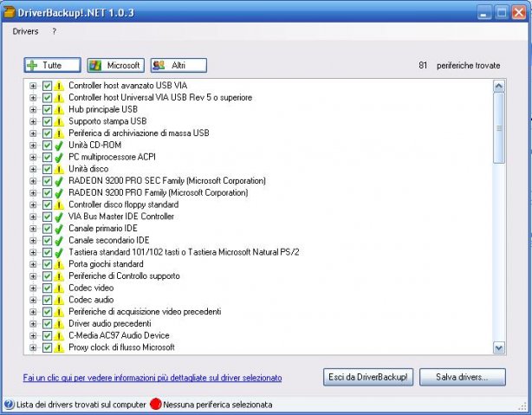Click green check icon beside Canale secondario IDE
532x415 pixels.
[59, 240]
